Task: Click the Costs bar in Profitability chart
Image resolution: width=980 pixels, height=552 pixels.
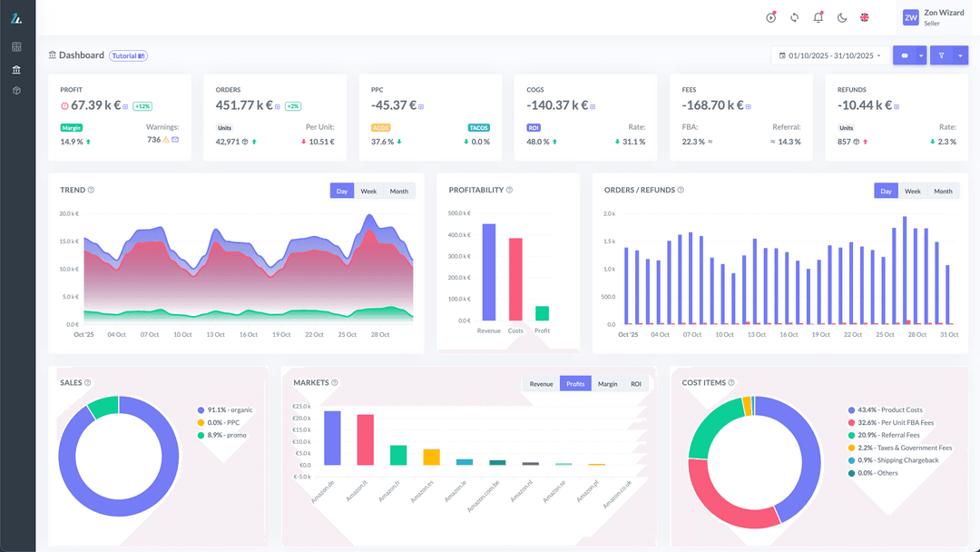Action: click(515, 280)
